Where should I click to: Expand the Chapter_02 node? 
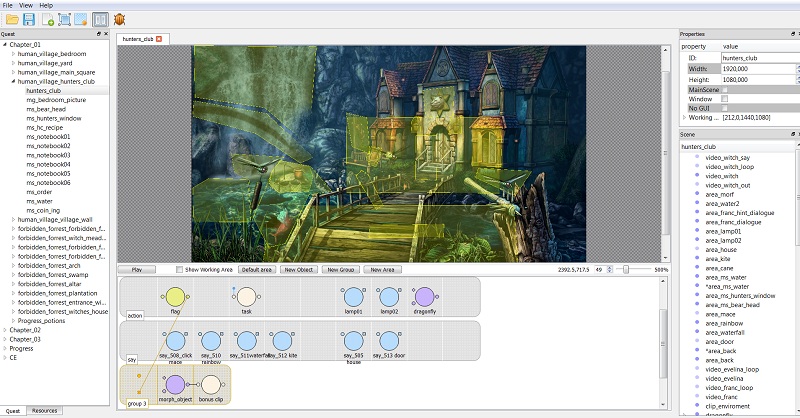(5, 330)
